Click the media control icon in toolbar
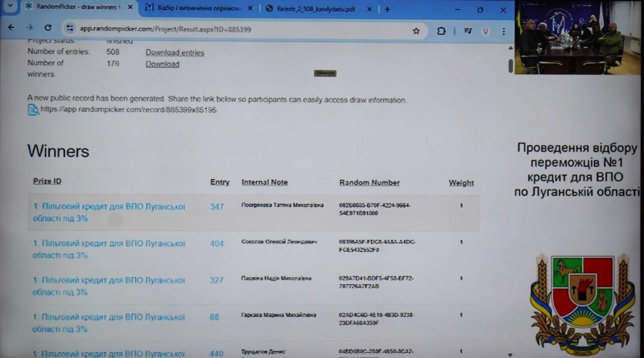Screen dimensions: 644x358 468,31
